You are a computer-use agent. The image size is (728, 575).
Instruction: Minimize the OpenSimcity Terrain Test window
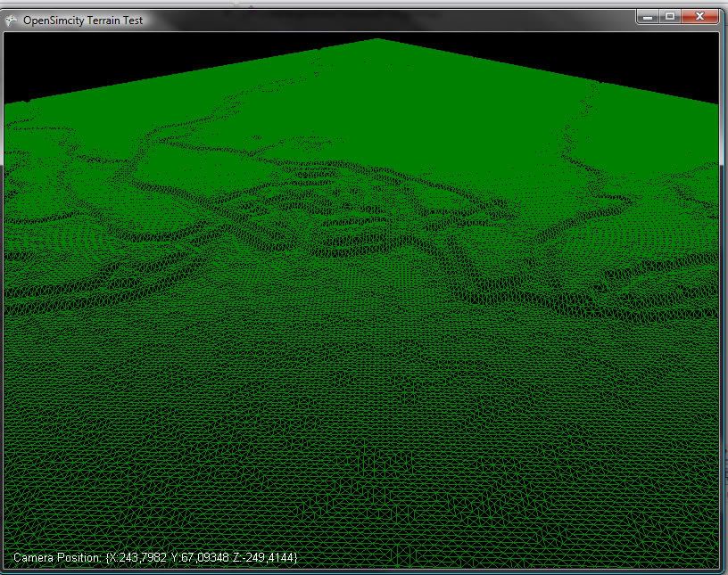[648, 17]
